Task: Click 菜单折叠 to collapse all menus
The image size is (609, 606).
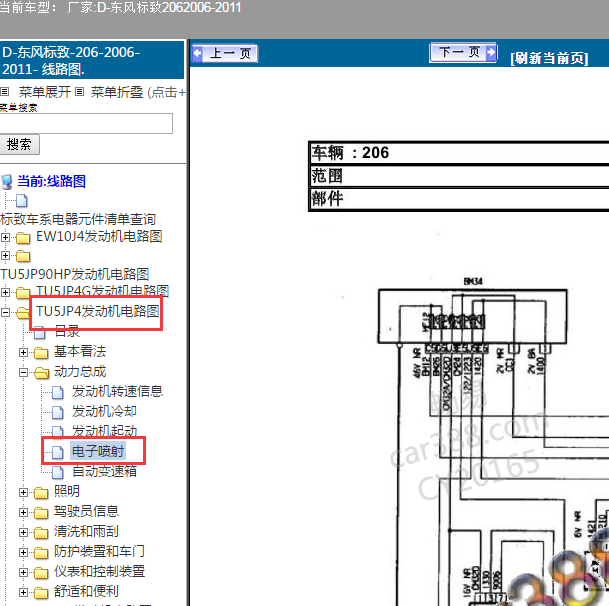Action: tap(117, 92)
